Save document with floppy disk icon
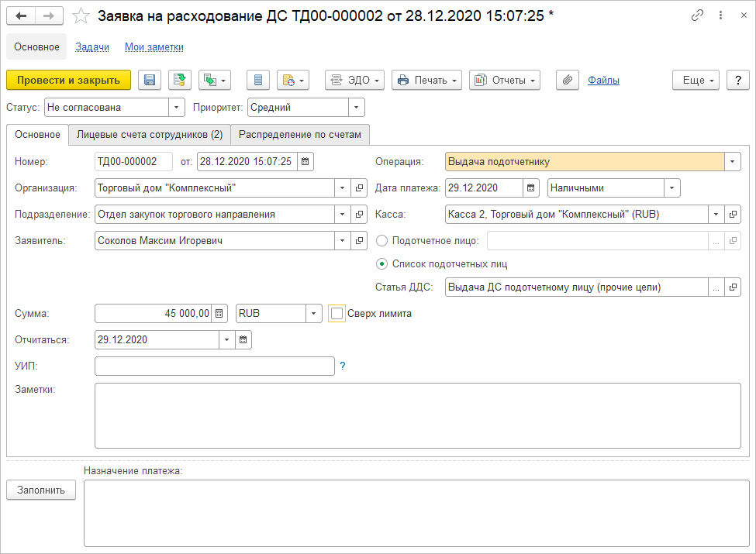 click(150, 80)
